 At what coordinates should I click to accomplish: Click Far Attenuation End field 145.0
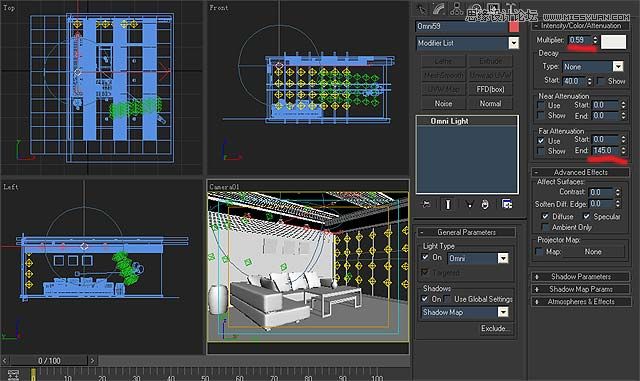click(605, 151)
